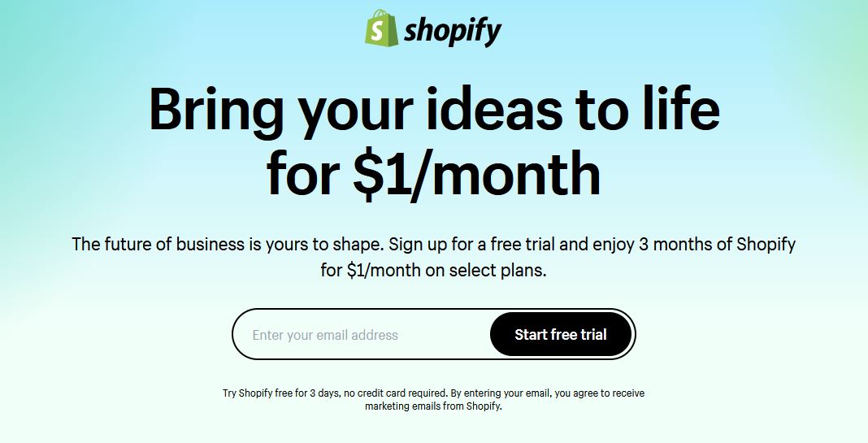
Task: Click the large "for $1/month" headline line
Action: [x=433, y=174]
